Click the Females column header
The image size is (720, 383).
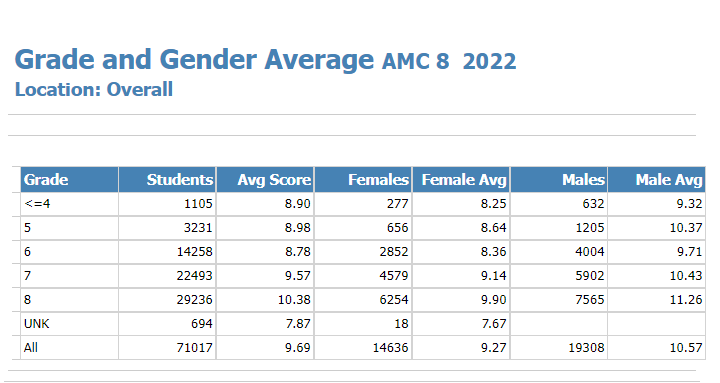pos(363,180)
